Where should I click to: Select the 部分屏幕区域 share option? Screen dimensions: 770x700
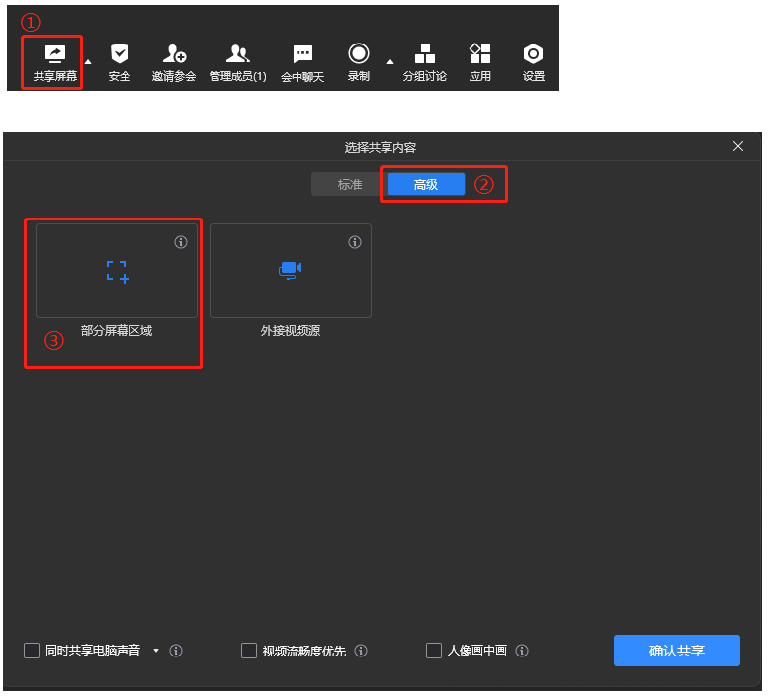117,271
